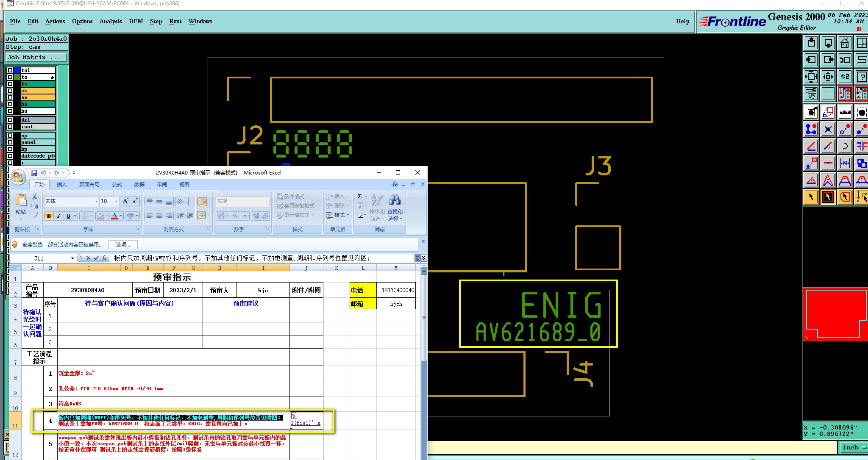Screen dimensions: 868x460
Task: Open the DFM menu in Genesis
Action: (136, 21)
